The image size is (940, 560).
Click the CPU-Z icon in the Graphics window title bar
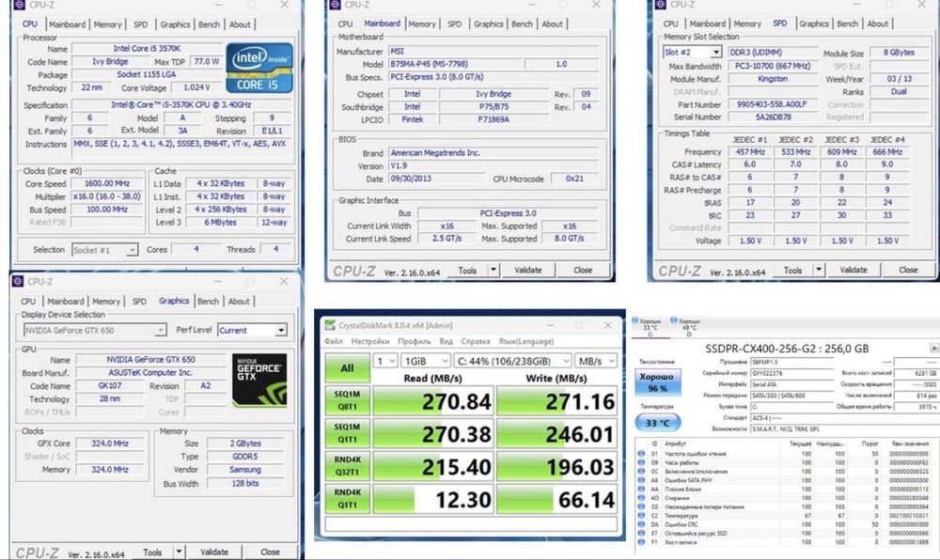pos(18,281)
